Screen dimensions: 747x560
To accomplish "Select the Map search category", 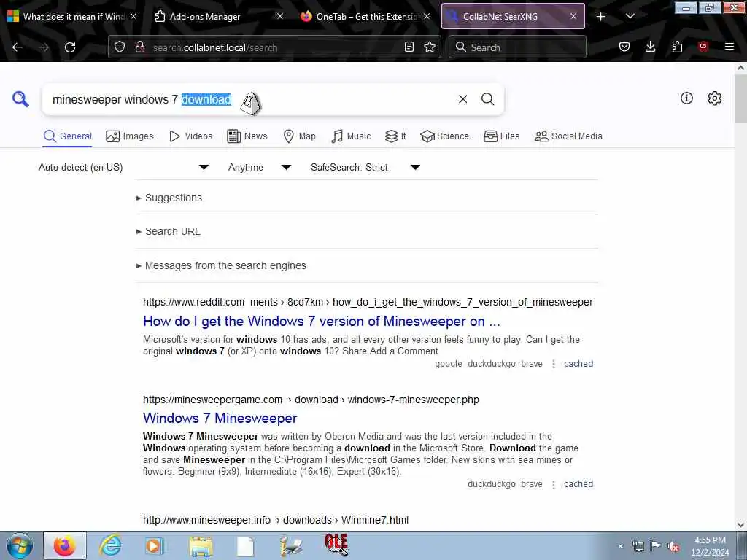I will pyautogui.click(x=299, y=136).
